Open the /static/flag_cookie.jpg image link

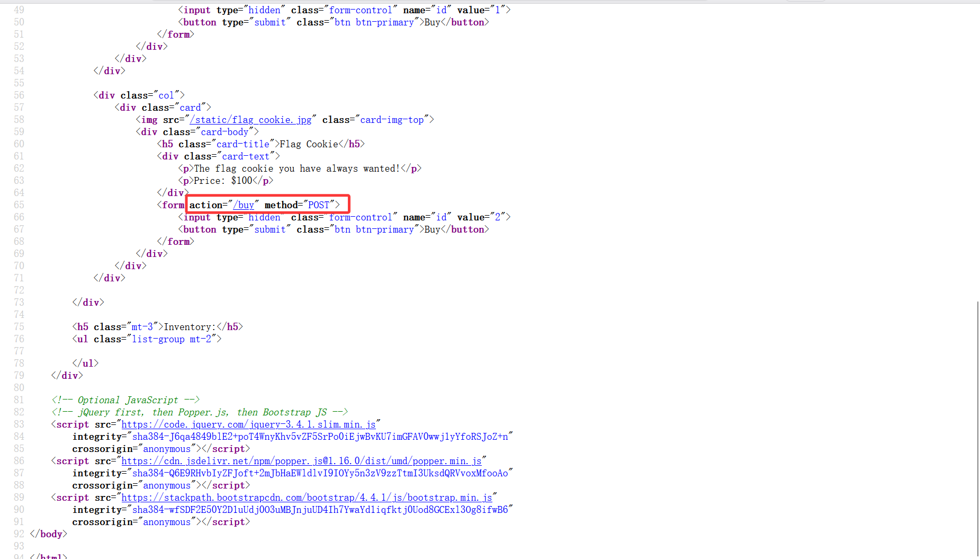tap(250, 120)
